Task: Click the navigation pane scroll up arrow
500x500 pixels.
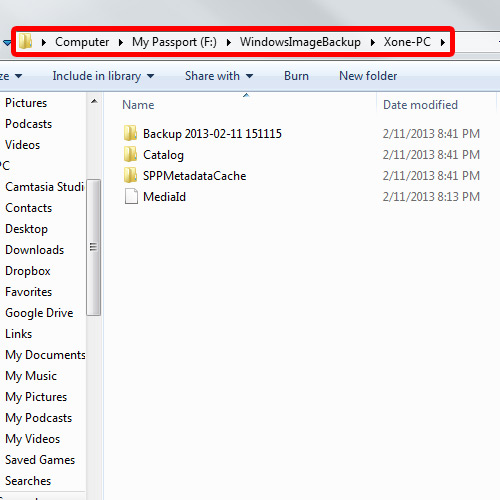Action: coord(94,101)
